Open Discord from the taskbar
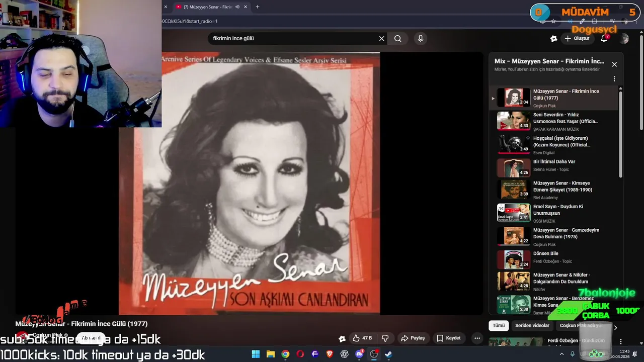 coord(359,354)
